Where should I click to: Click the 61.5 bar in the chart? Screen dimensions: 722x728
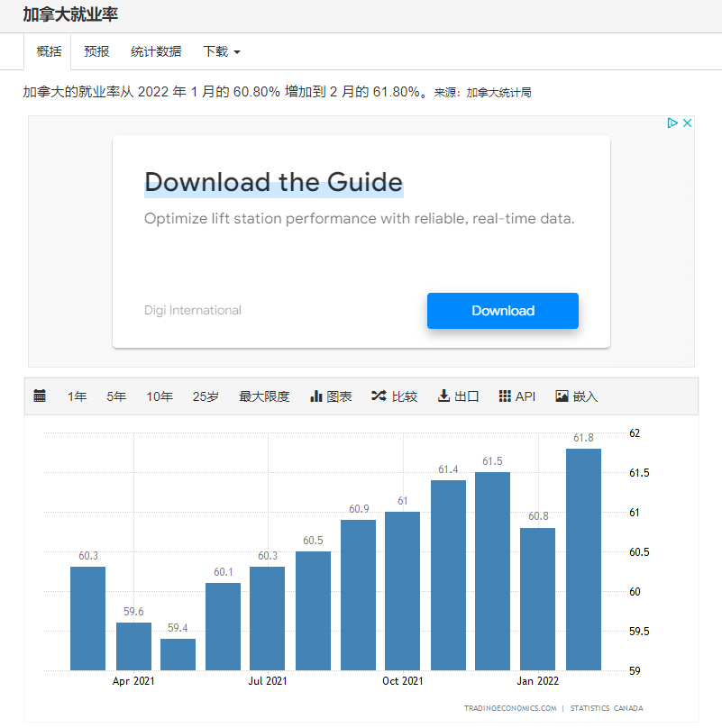[492, 571]
